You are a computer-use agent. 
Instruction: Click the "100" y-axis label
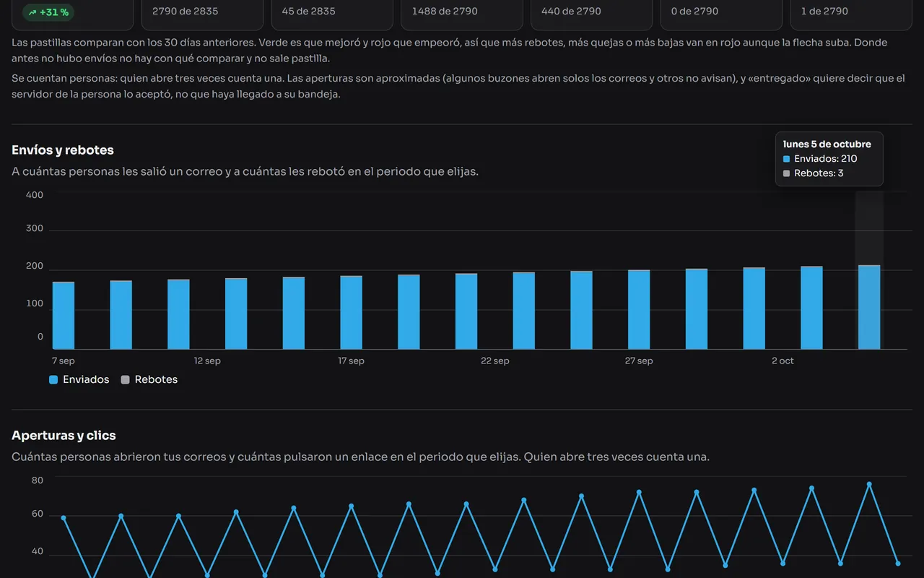(x=35, y=304)
